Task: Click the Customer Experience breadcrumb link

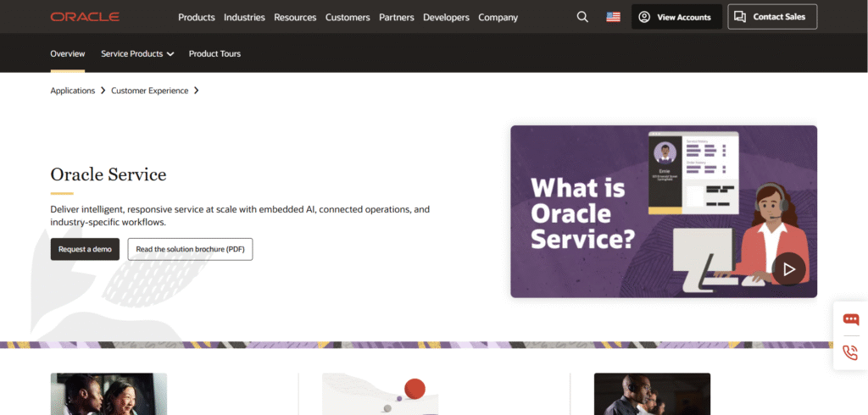Action: tap(150, 91)
